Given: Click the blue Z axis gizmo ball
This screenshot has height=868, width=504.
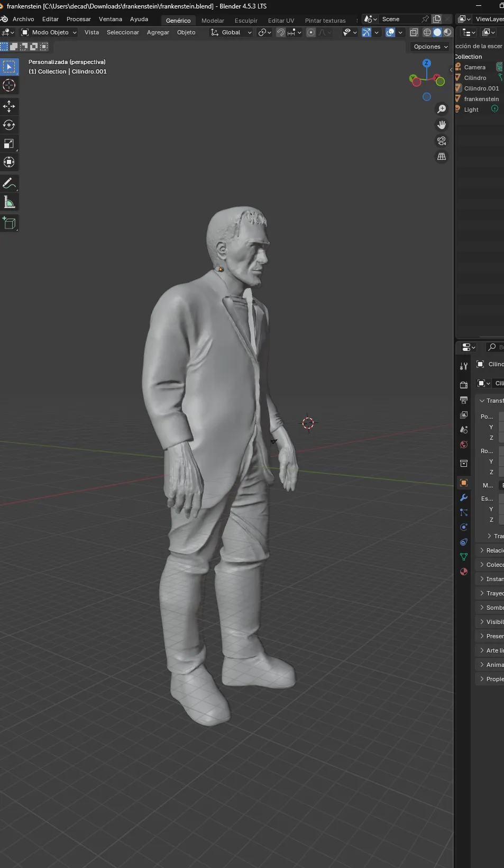Looking at the screenshot, I should click(426, 63).
